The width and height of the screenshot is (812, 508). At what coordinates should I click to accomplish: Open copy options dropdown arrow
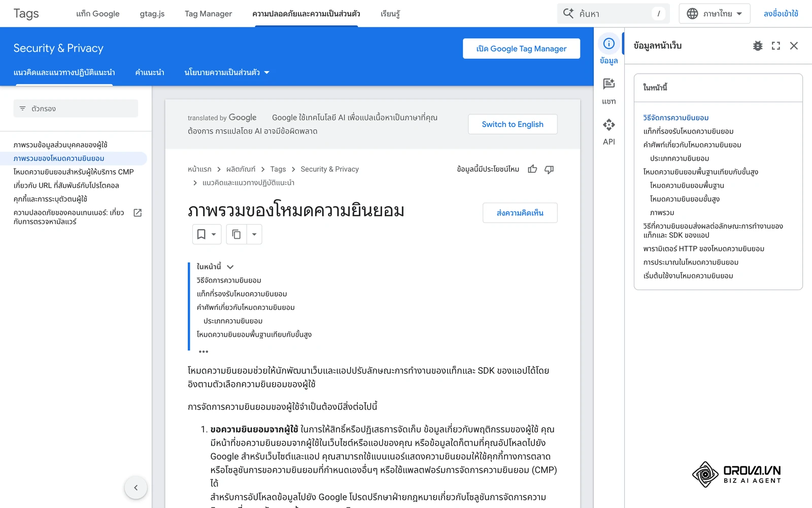[254, 234]
